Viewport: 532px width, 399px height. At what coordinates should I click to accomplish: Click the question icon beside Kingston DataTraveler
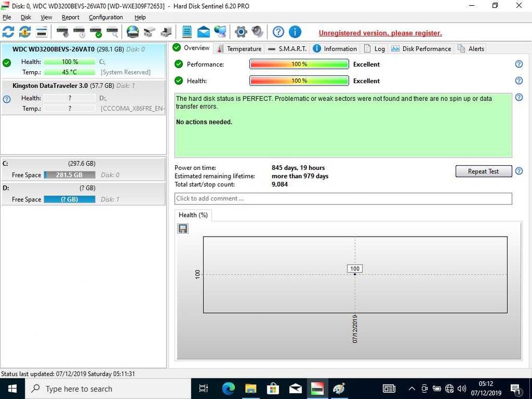click(7, 99)
